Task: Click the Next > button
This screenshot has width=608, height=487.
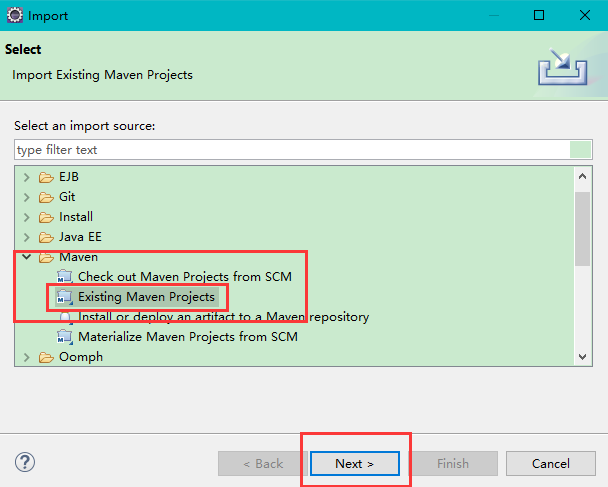Action: click(x=354, y=463)
